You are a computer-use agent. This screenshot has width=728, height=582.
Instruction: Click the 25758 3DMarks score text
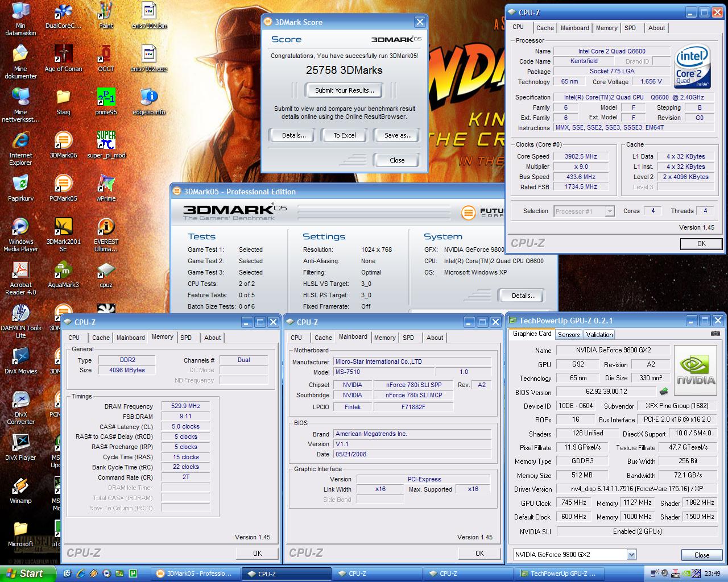pos(344,70)
